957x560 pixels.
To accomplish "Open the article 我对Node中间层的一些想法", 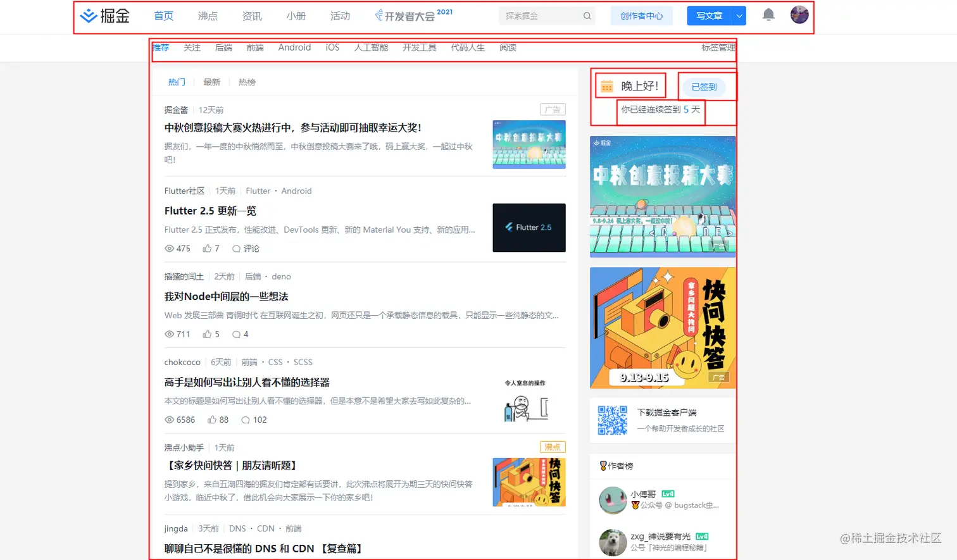I will click(x=226, y=296).
